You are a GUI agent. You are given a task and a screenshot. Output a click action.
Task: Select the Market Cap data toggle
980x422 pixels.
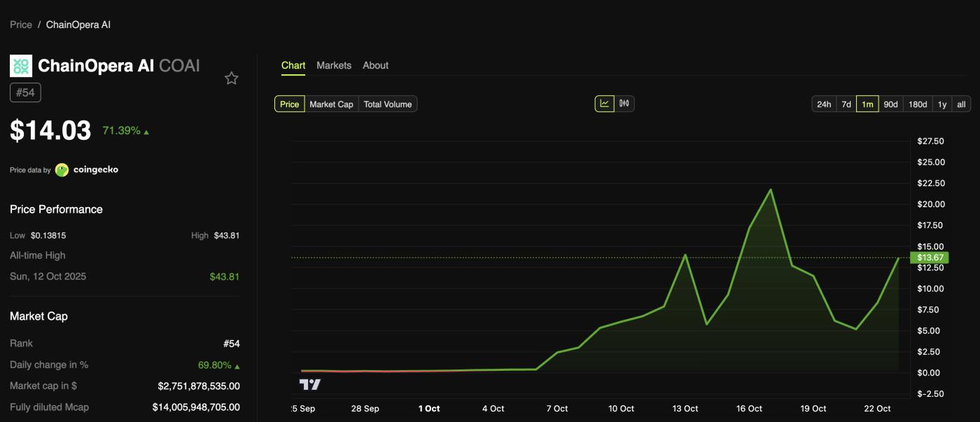(x=331, y=104)
